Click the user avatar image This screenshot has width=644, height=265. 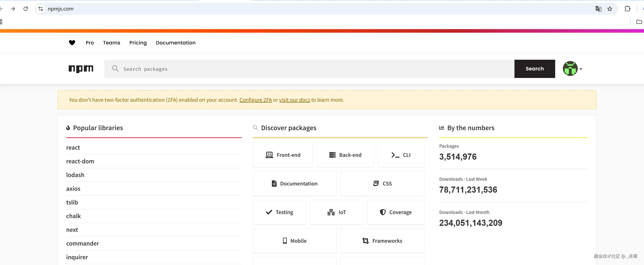(570, 69)
